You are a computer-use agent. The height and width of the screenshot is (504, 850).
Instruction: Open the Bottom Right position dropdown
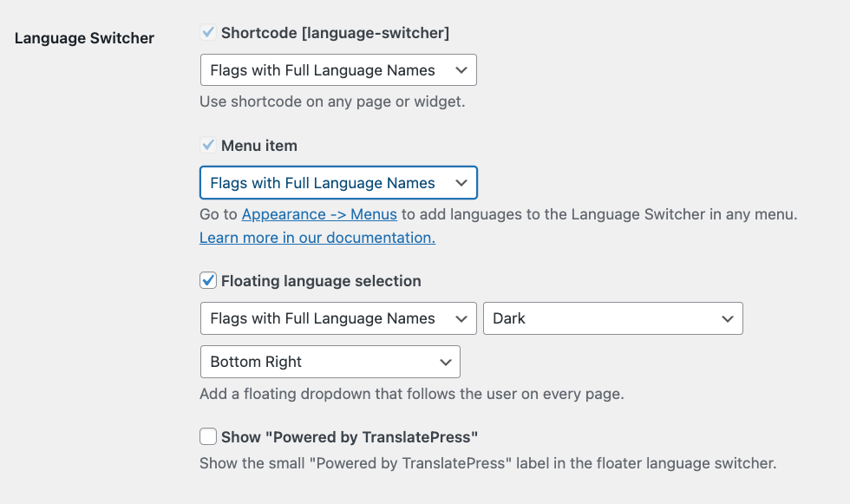click(330, 362)
